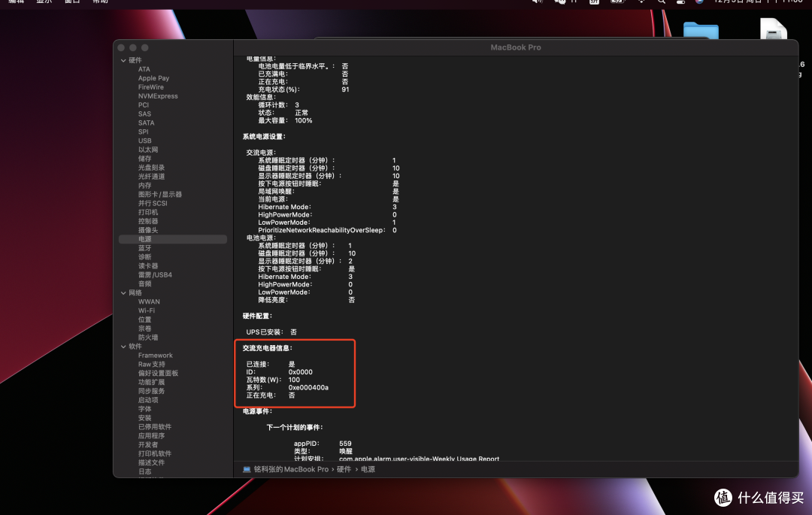Select the hardware 打印机 entry
This screenshot has height=515, width=812.
(148, 212)
